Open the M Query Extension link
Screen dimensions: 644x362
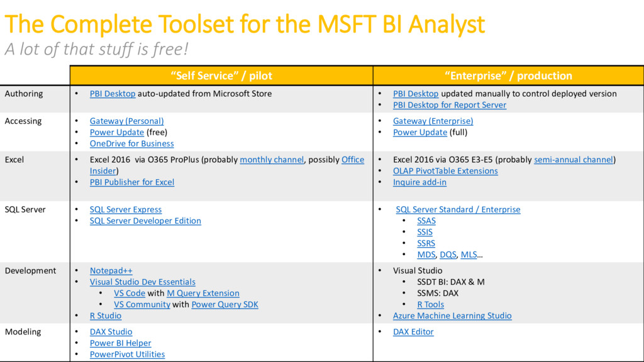[x=203, y=293]
